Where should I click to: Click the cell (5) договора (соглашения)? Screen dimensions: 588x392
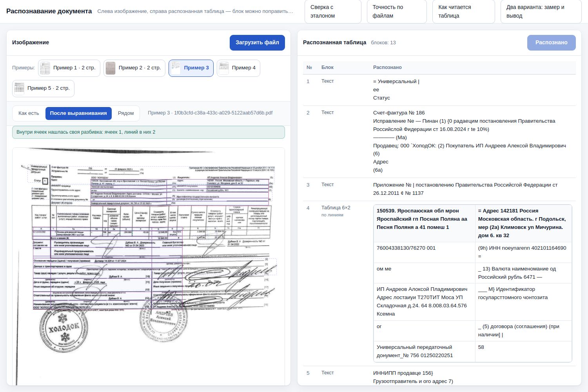(523, 331)
